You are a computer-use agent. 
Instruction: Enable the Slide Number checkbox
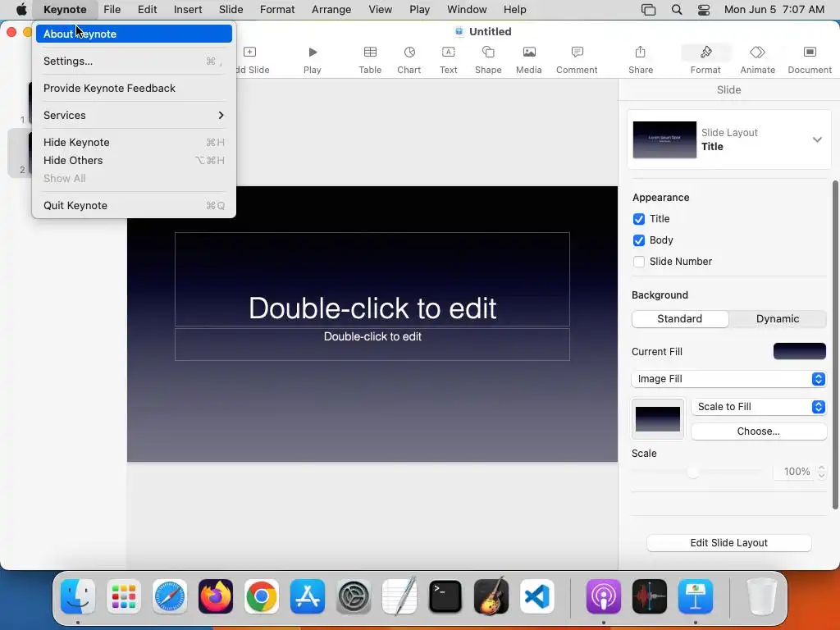638,262
